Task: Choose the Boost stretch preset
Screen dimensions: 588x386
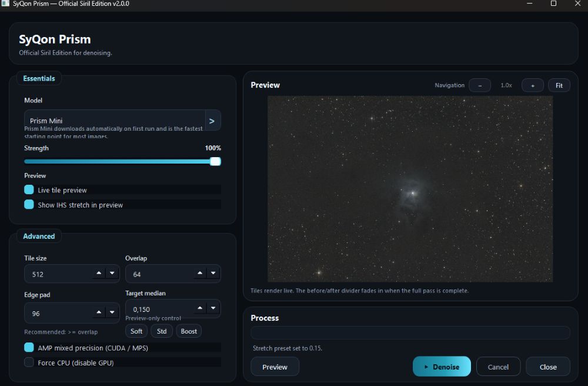Action: (189, 331)
